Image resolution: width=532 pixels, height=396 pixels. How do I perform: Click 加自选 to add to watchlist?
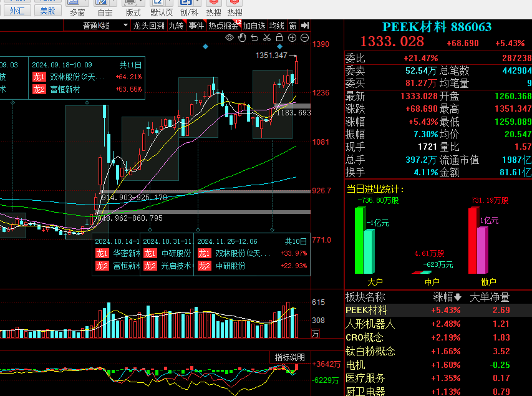tap(254, 26)
